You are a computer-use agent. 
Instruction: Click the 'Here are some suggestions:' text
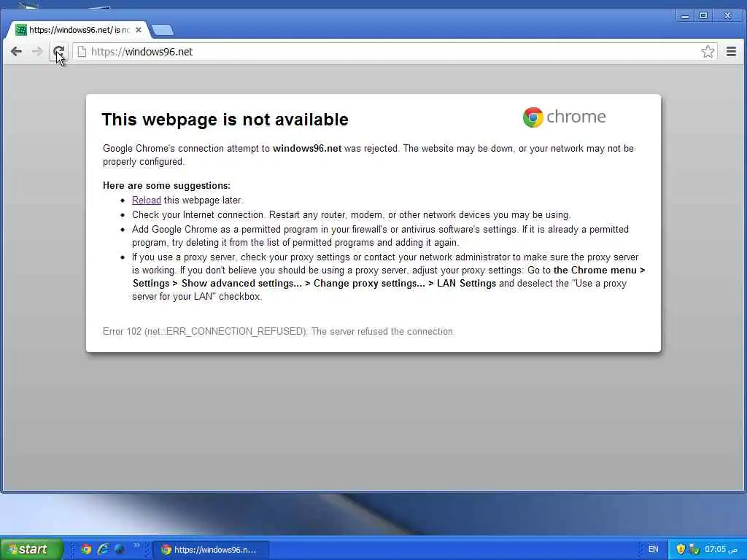tap(167, 186)
